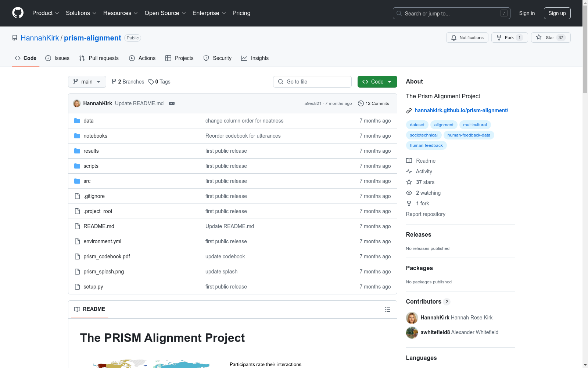This screenshot has width=588, height=368.
Task: Click the Go to file search field
Action: (312, 82)
